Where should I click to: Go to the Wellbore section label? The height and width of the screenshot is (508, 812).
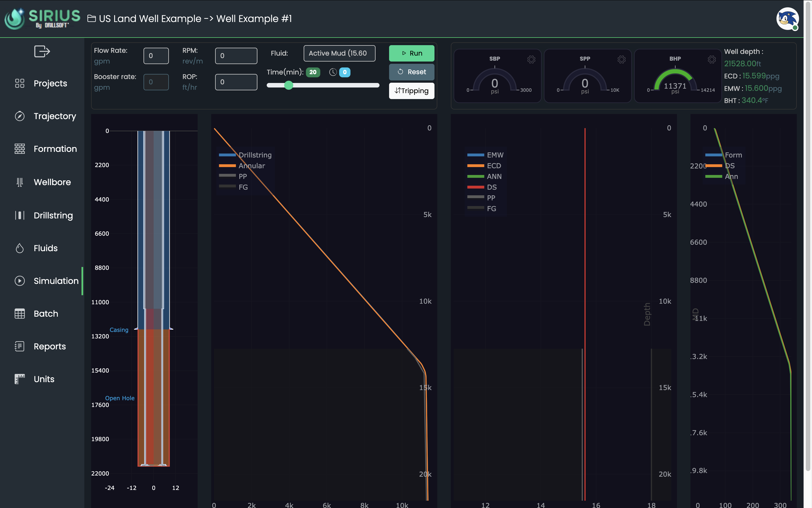(x=52, y=182)
